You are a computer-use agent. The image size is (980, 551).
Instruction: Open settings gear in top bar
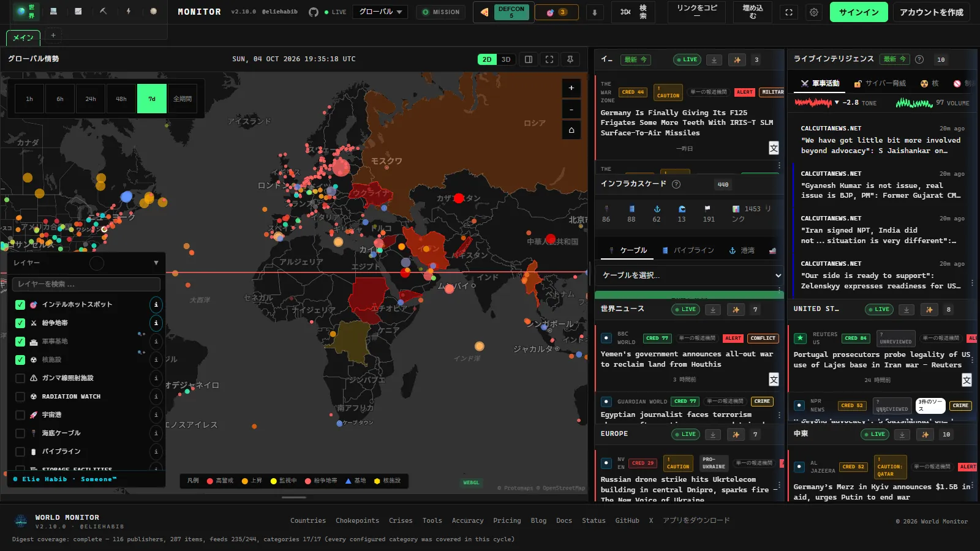coord(814,12)
